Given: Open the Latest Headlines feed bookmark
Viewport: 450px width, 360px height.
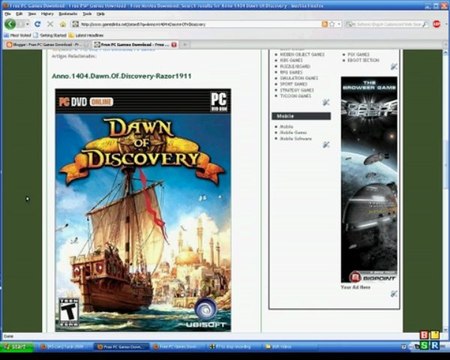Looking at the screenshot, I should click(86, 35).
